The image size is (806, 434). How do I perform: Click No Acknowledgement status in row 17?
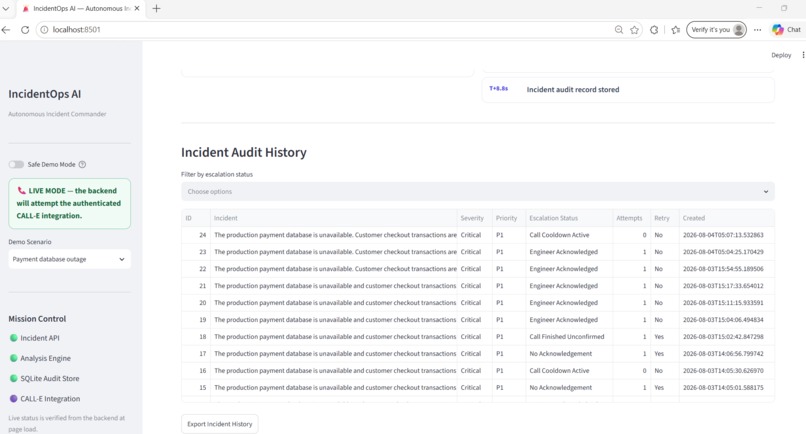pyautogui.click(x=569, y=354)
